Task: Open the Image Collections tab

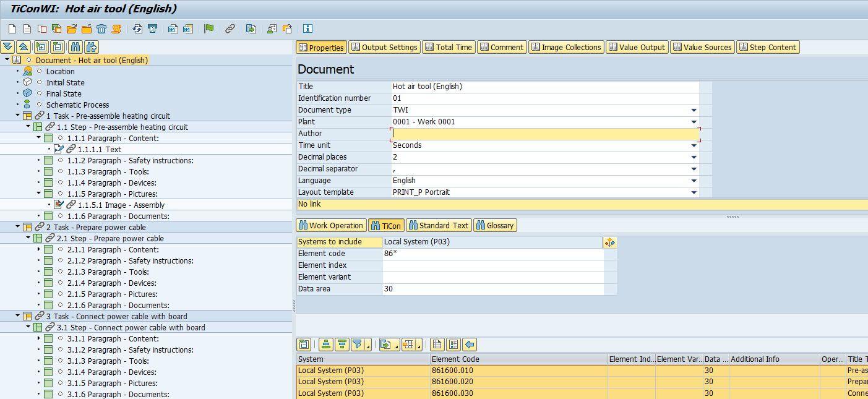Action: 565,47
